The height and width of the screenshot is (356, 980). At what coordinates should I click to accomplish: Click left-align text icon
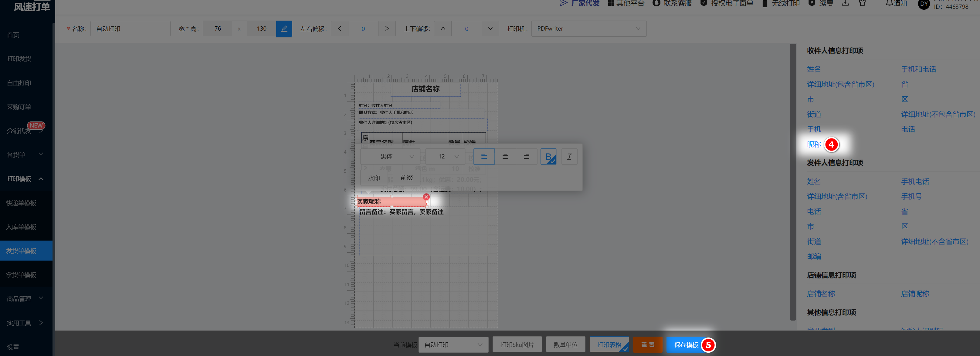pyautogui.click(x=483, y=157)
